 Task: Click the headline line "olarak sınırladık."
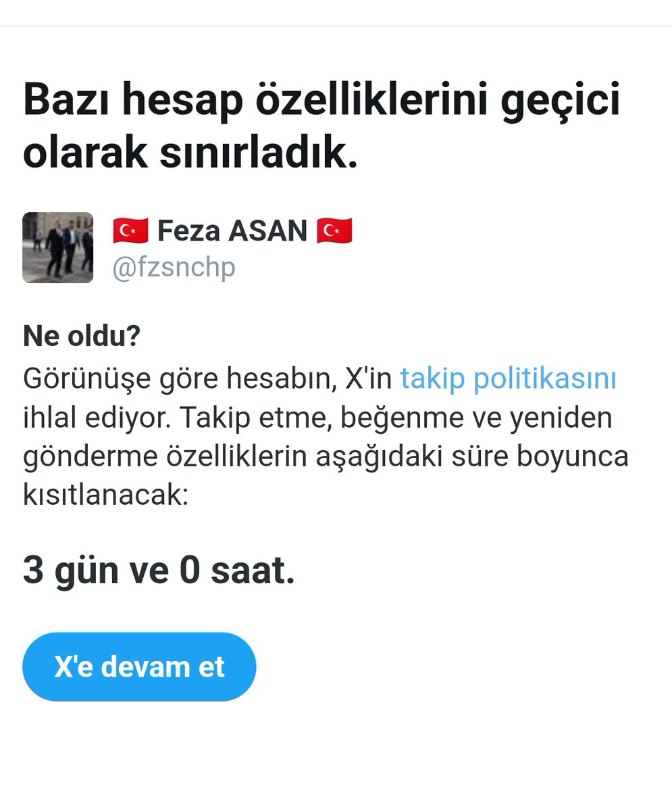[x=190, y=155]
